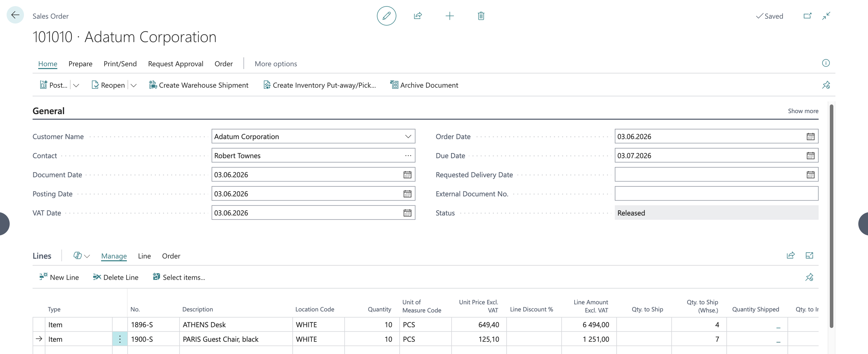Pin the action bar icon
This screenshot has width=868, height=354.
point(826,85)
